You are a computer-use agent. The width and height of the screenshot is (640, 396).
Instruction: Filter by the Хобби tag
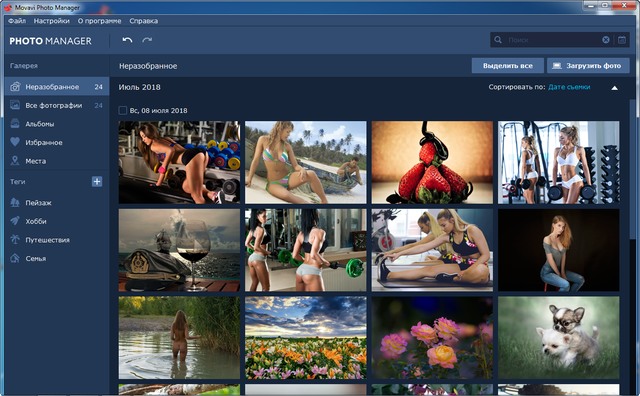57,221
